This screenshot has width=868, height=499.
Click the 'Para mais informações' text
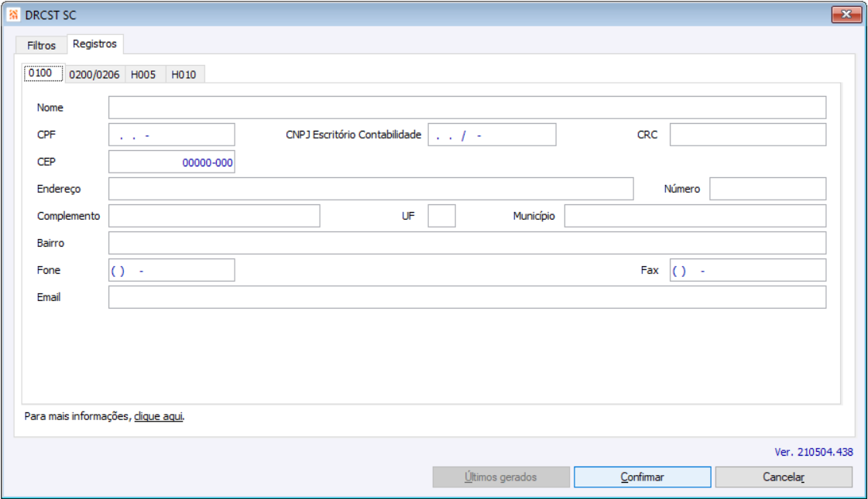[x=77, y=416]
